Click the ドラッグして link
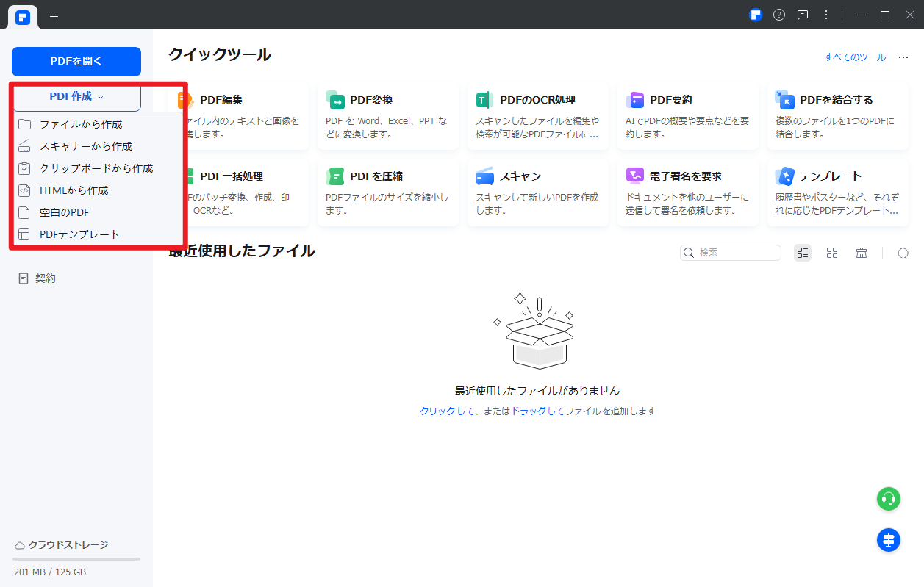This screenshot has height=587, width=924. [538, 411]
